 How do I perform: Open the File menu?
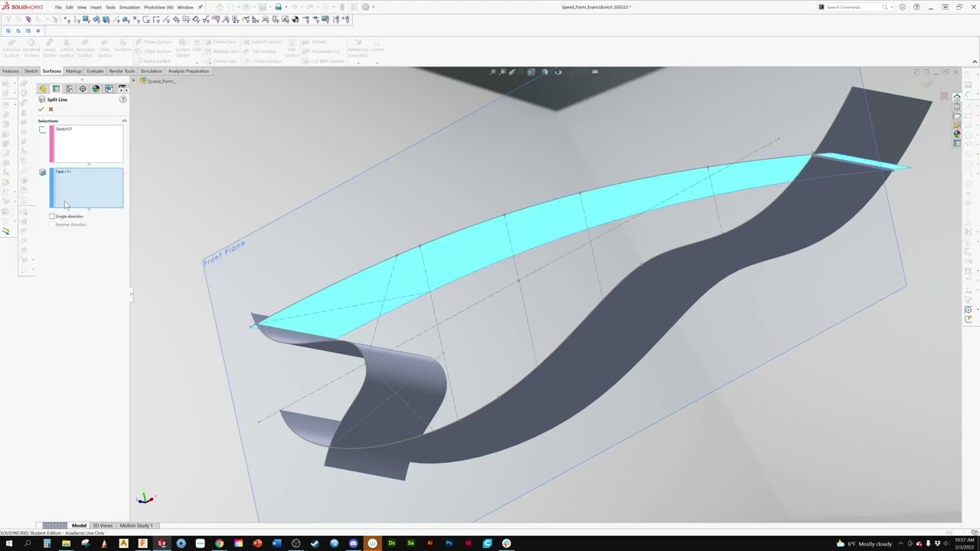58,7
